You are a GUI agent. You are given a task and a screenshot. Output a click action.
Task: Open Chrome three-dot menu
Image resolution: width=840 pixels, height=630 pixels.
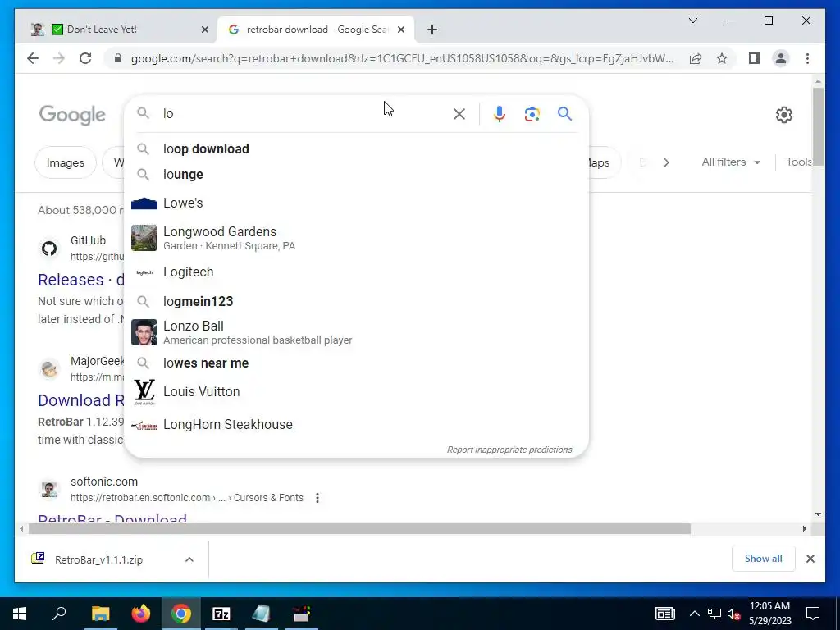807,58
